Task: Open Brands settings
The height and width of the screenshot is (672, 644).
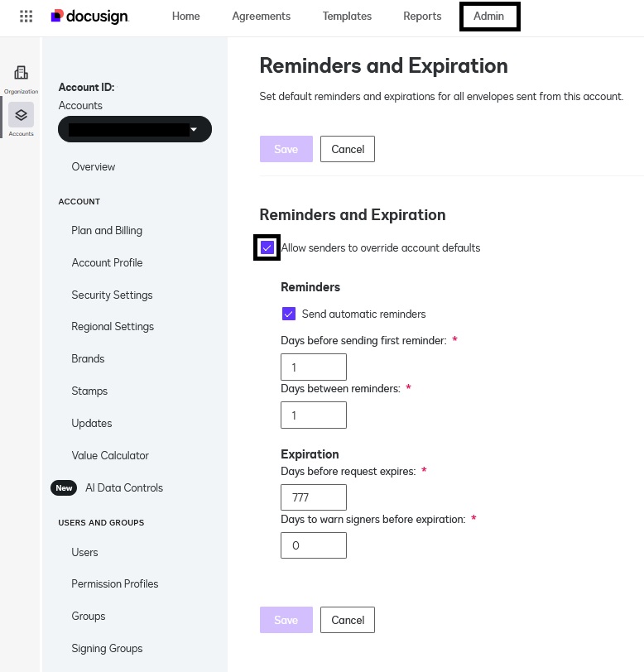Action: click(x=88, y=358)
